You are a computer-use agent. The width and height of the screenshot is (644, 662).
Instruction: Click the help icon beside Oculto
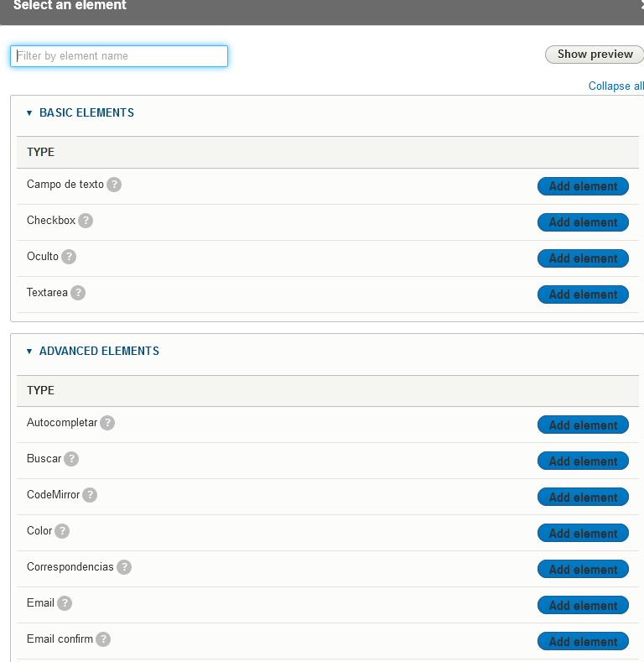(x=69, y=257)
